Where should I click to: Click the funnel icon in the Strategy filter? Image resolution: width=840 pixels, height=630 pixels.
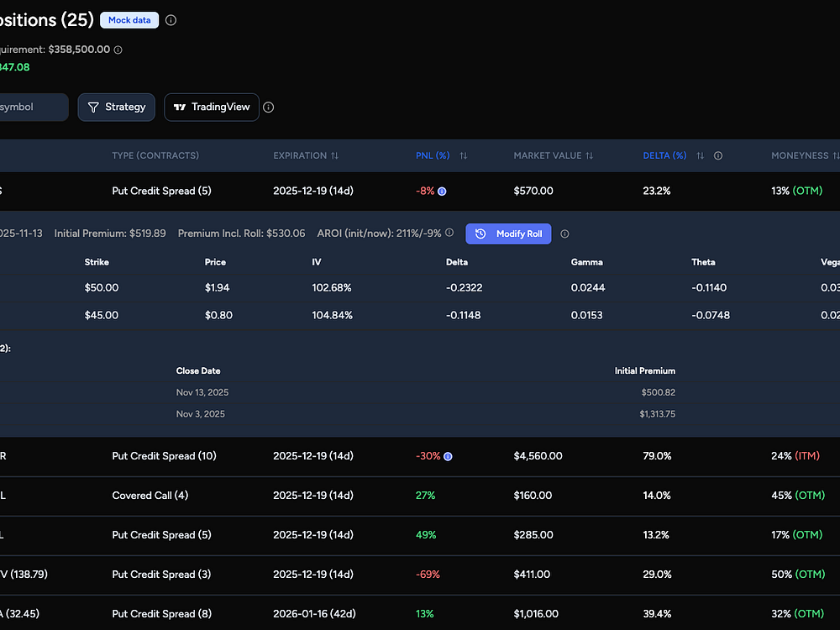pyautogui.click(x=93, y=108)
